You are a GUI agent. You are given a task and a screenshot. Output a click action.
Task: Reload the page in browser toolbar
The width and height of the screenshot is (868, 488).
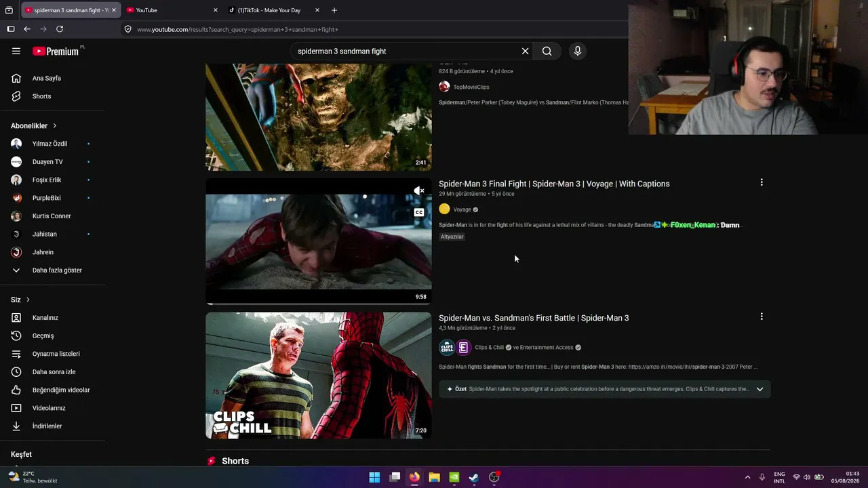[60, 29]
